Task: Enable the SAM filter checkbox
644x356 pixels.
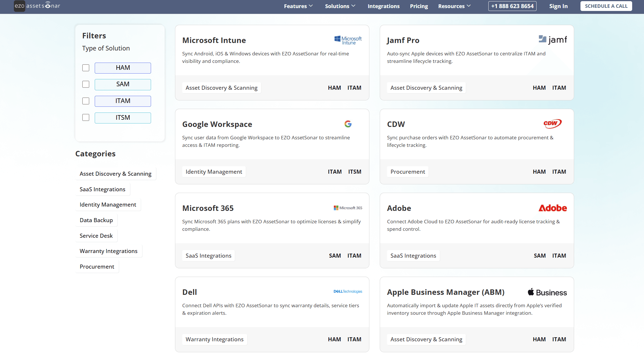Action: tap(86, 84)
